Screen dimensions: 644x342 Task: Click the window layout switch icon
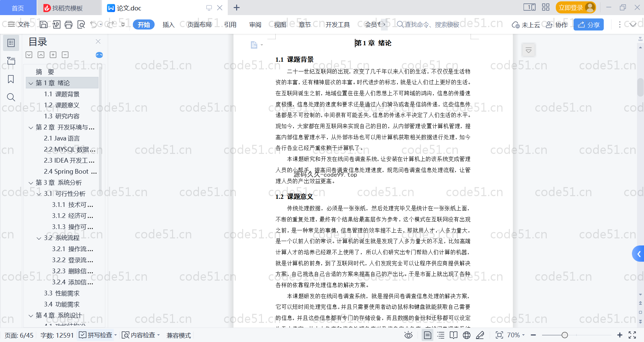pos(530,7)
